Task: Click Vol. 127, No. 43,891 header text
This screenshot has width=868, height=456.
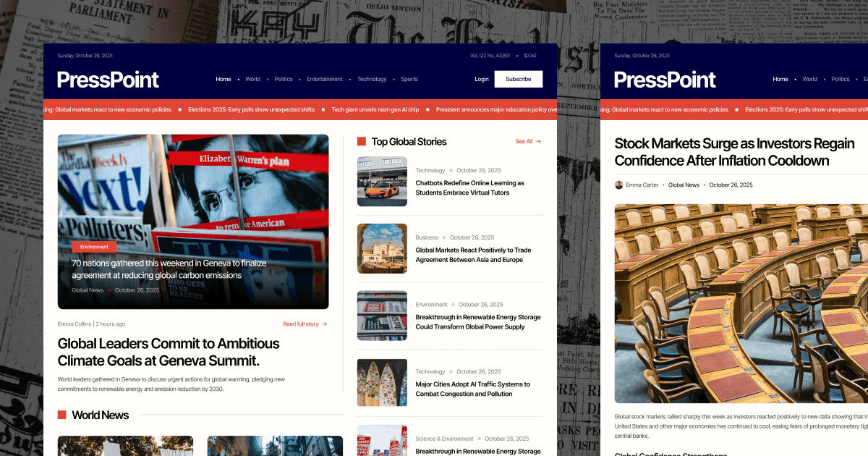Action: coord(490,56)
